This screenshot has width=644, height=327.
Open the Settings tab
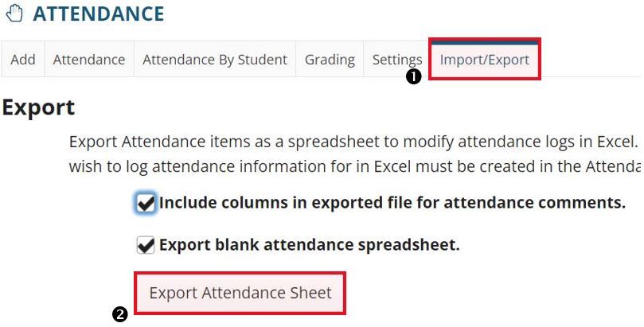[397, 60]
